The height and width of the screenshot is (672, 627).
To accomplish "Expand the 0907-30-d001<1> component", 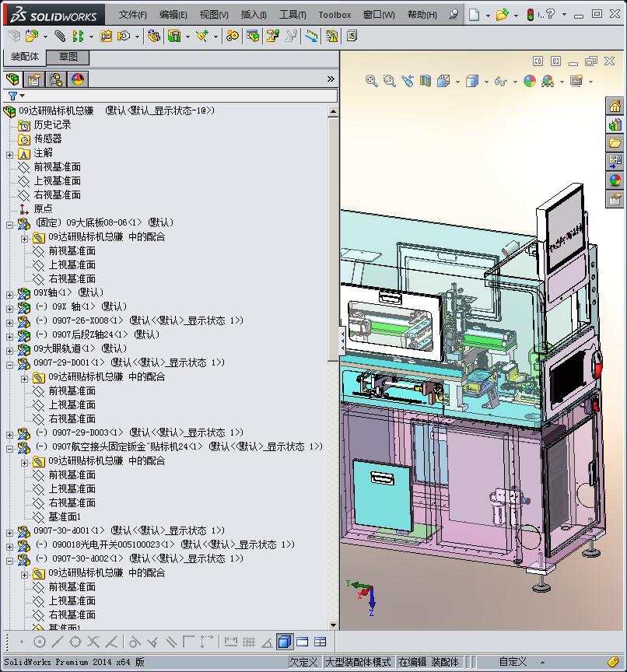I will point(9,533).
